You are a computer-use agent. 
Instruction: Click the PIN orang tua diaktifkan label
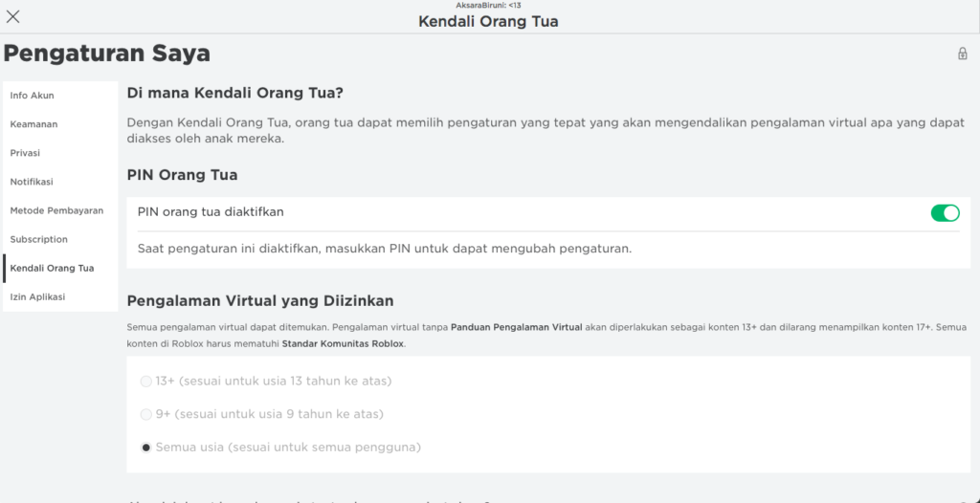211,212
